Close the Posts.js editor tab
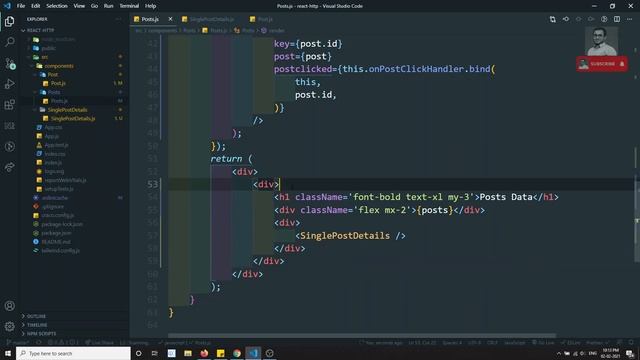This screenshot has width=640, height=360. (x=170, y=19)
